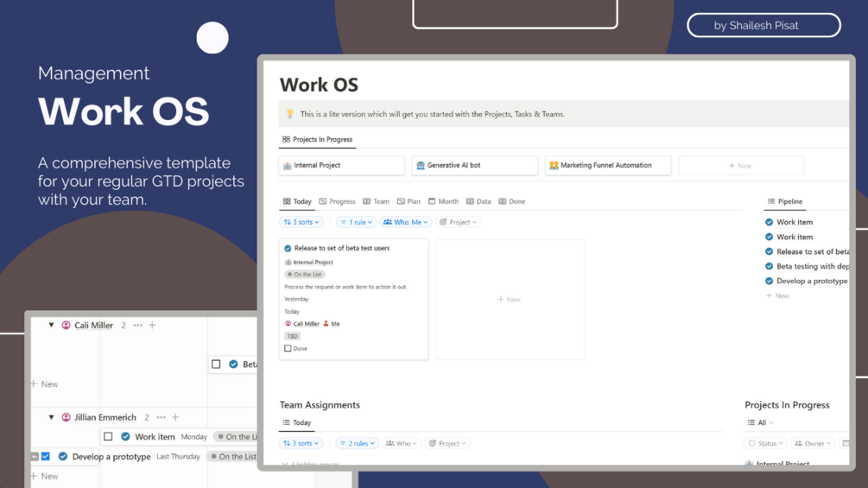Switch to the Plan view tab
The width and height of the screenshot is (868, 488).
click(x=409, y=201)
